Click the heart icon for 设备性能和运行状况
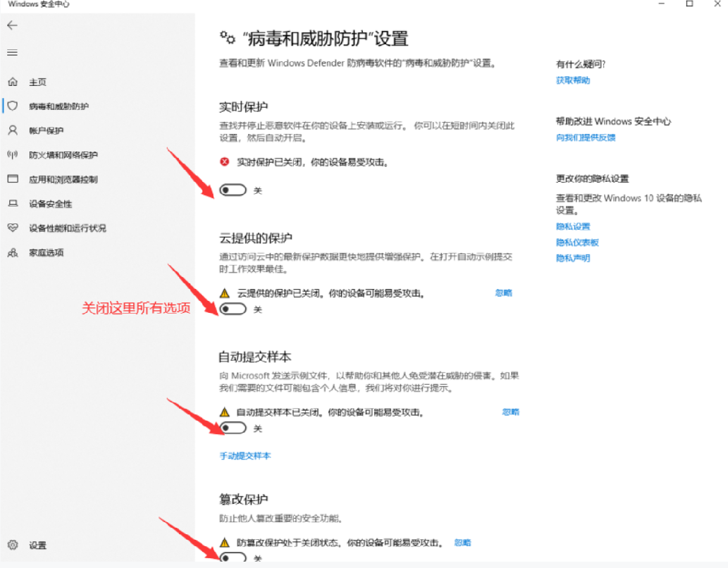This screenshot has height=568, width=728. 13,228
